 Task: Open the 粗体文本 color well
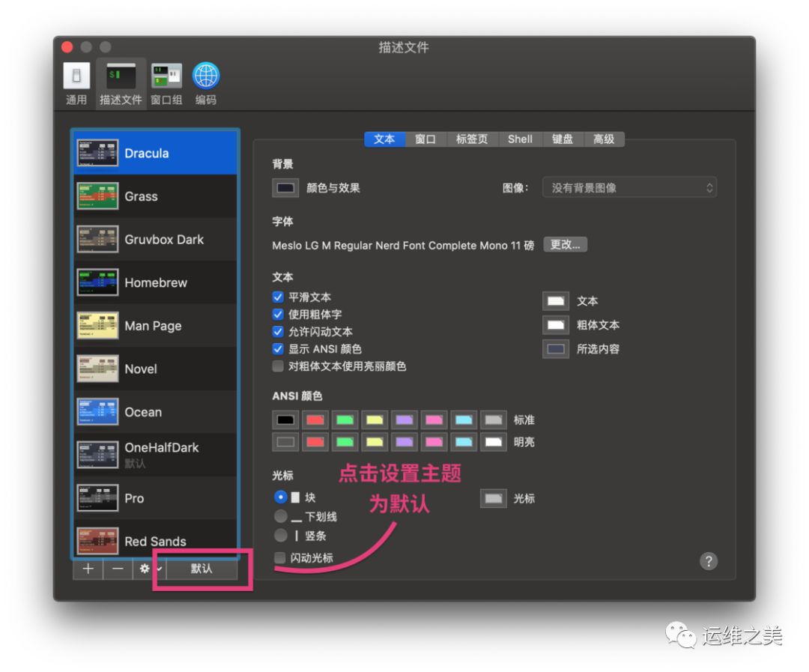[556, 325]
